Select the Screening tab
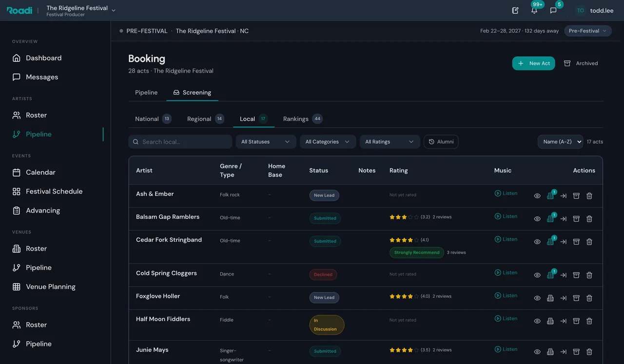This screenshot has height=364, width=624. [192, 93]
